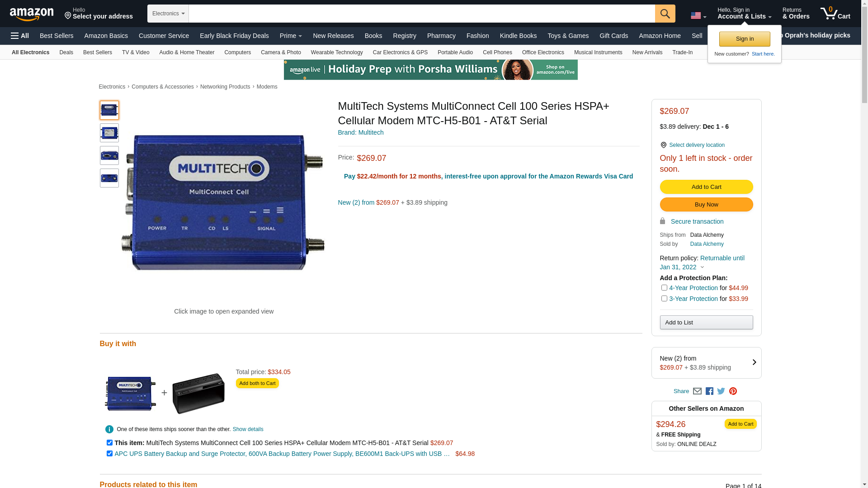Viewport: 868px width, 488px height.
Task: Focus the Amazon search text field
Action: pyautogui.click(x=422, y=14)
